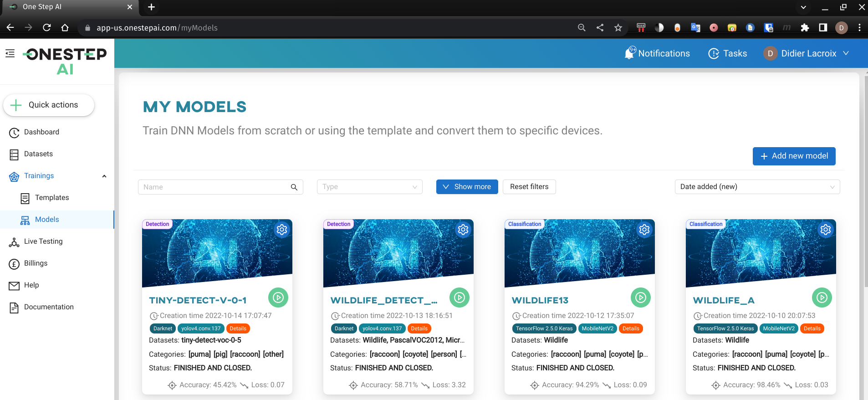This screenshot has width=868, height=400.
Task: Click the play icon for WILDLIFE13 model
Action: coord(640,297)
